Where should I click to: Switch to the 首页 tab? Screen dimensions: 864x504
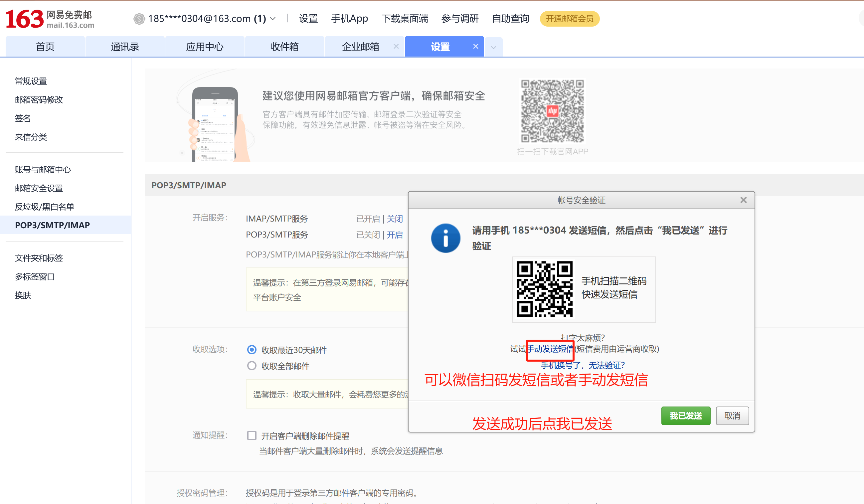click(x=45, y=47)
